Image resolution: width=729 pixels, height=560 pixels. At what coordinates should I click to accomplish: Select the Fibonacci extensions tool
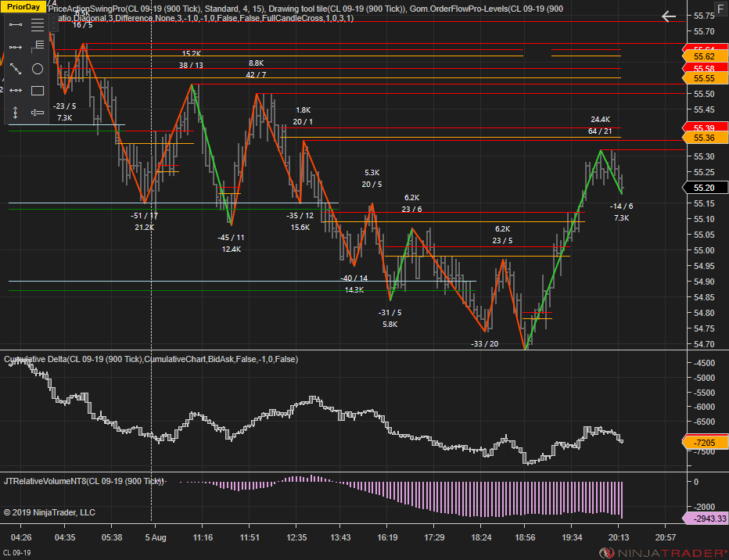pos(38,46)
